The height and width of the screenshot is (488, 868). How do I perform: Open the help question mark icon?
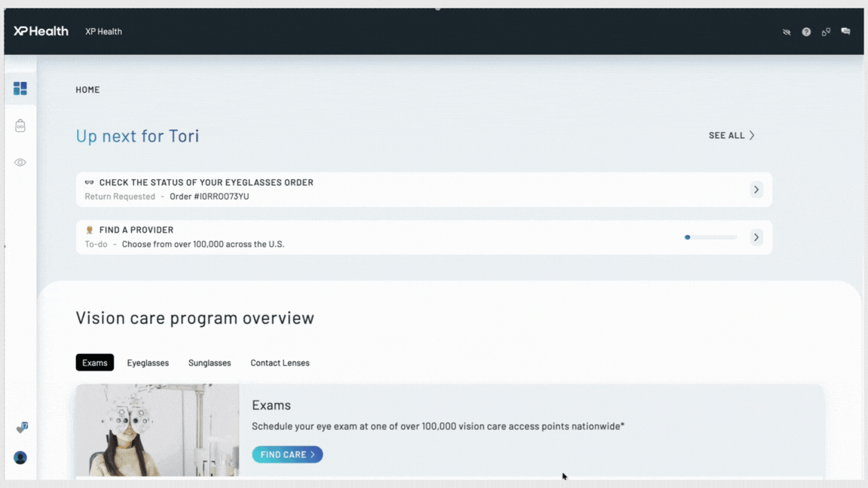(806, 32)
